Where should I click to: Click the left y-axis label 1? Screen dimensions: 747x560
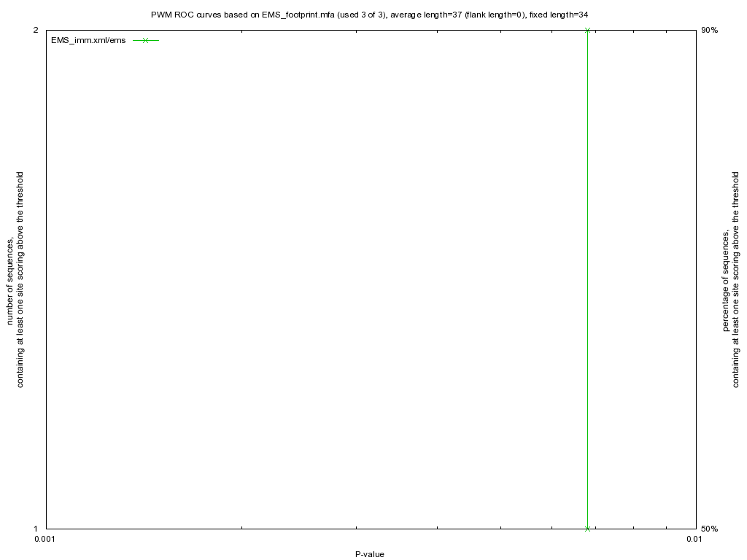(36, 529)
